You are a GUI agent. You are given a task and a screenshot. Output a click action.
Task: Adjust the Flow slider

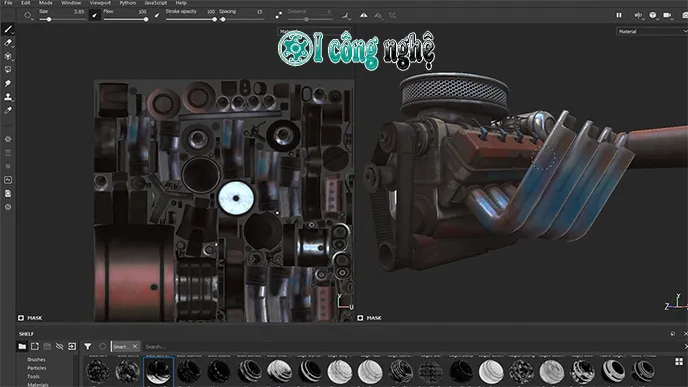click(125, 19)
